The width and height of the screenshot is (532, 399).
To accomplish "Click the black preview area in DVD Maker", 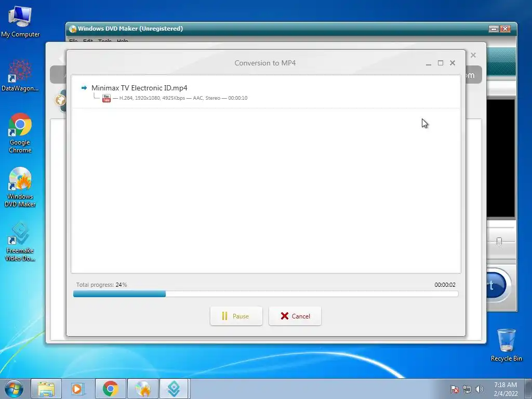I will (x=500, y=158).
